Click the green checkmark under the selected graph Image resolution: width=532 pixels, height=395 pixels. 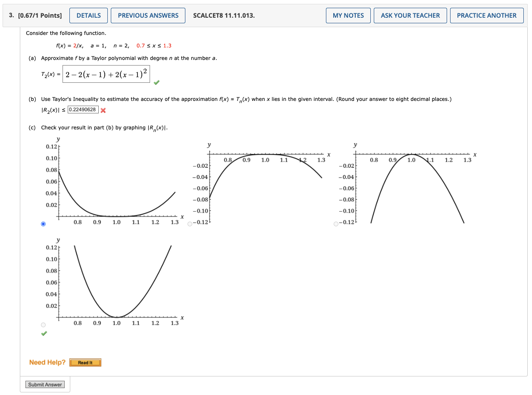(x=43, y=333)
